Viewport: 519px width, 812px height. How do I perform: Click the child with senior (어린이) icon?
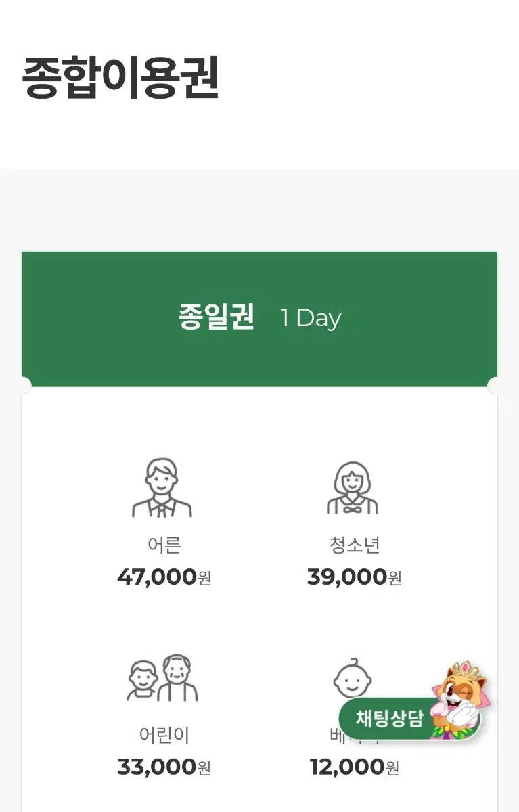tap(162, 678)
